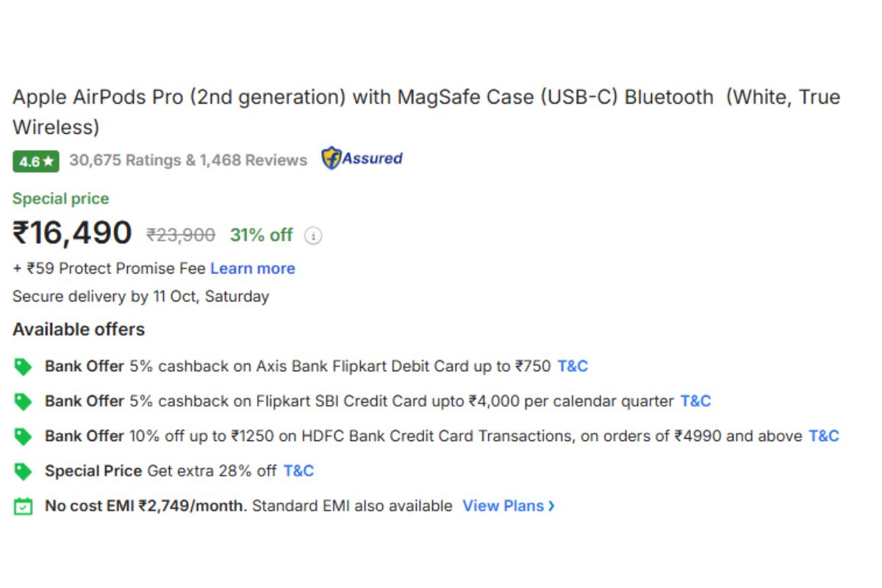
Task: Click the green 31% off discount text
Action: pyautogui.click(x=261, y=235)
